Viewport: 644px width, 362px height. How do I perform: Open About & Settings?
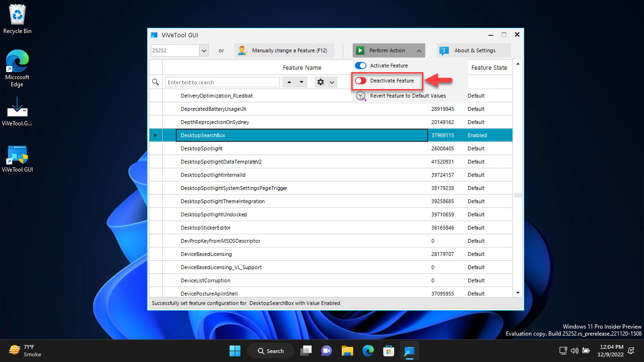click(x=473, y=50)
